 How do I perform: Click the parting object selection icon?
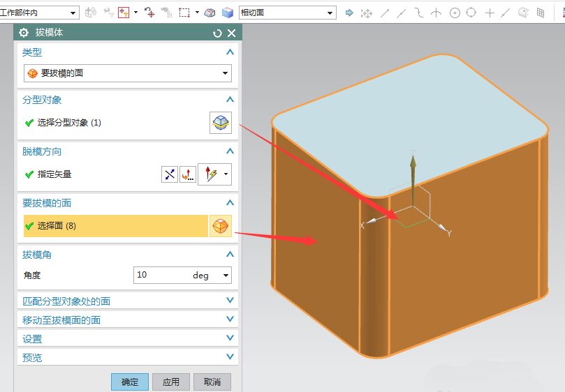pyautogui.click(x=221, y=123)
